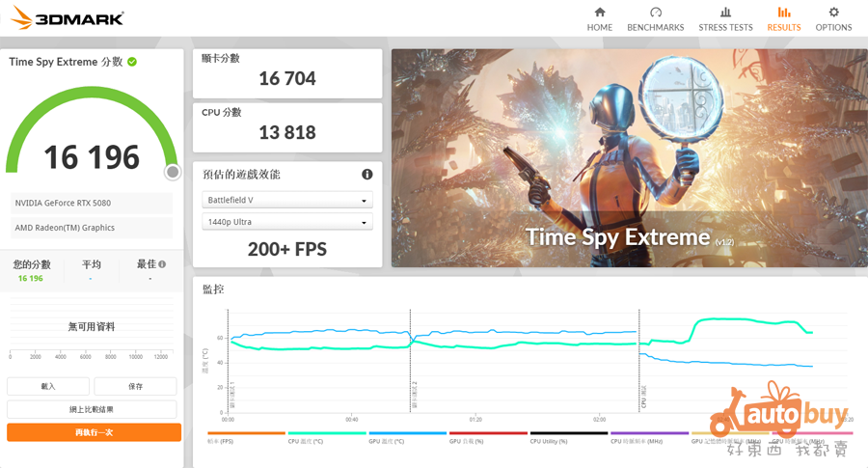Click the green validation checkmark beside Time Spy Extreme
This screenshot has height=468, width=868.
pos(132,62)
